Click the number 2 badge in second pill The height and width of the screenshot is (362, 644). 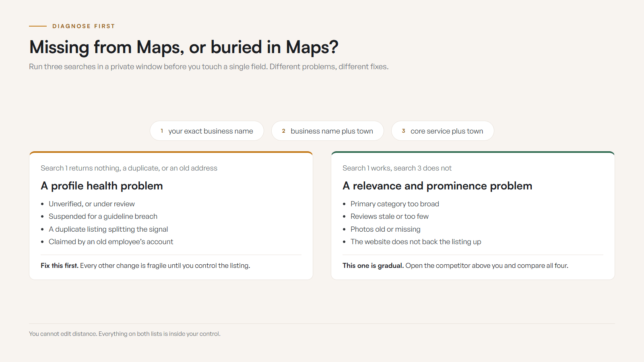click(283, 131)
